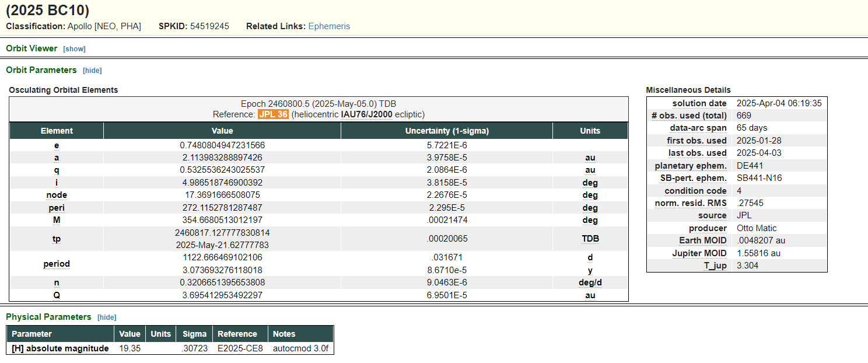Click the producer value Otto Matic
This screenshot has height=363, width=868.
click(x=757, y=228)
